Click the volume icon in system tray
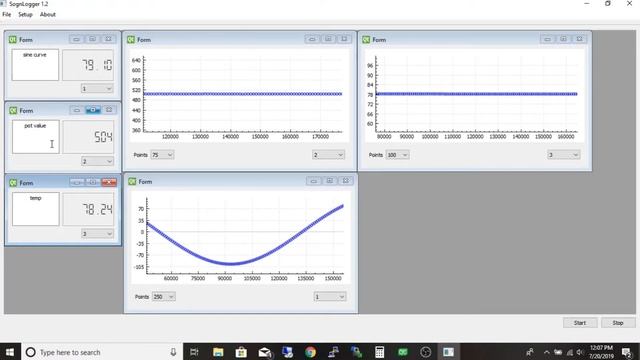Viewport: 640px width, 360px height. pos(580,352)
